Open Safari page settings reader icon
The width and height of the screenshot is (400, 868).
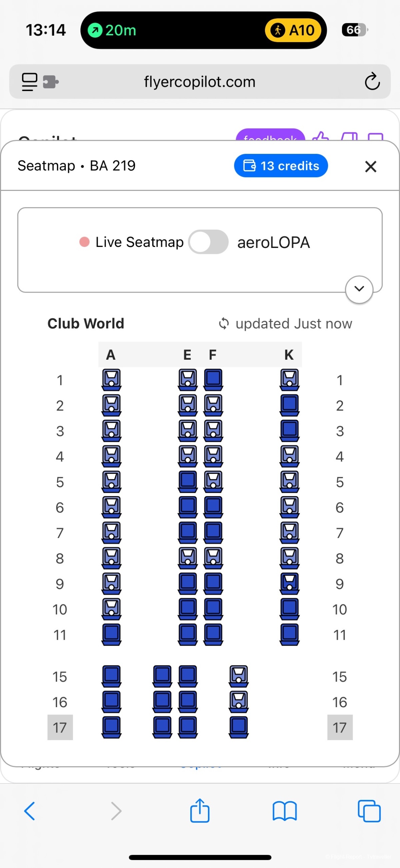tap(30, 82)
